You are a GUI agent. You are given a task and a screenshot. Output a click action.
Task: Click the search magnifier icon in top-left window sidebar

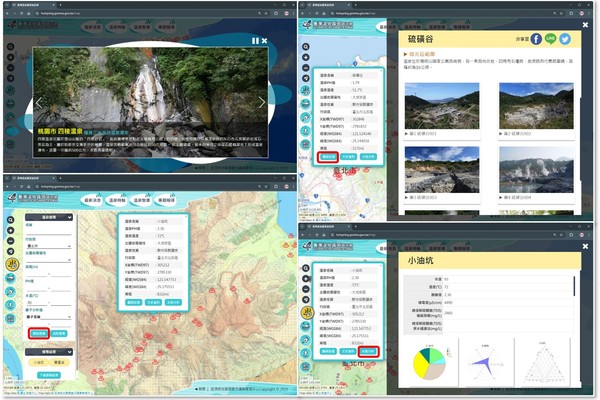tap(10, 47)
